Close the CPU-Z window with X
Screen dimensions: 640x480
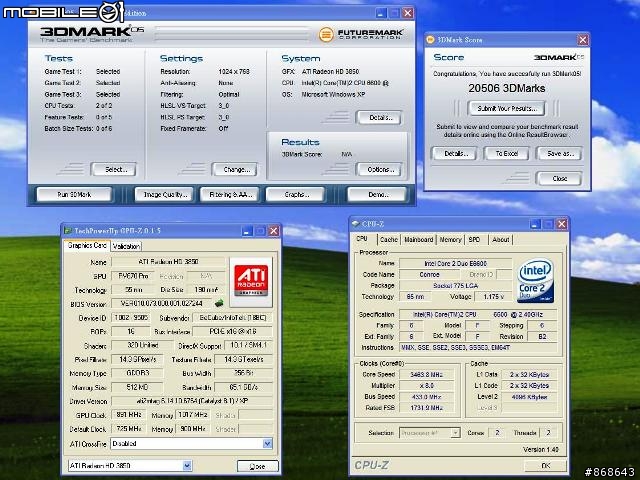(562, 224)
